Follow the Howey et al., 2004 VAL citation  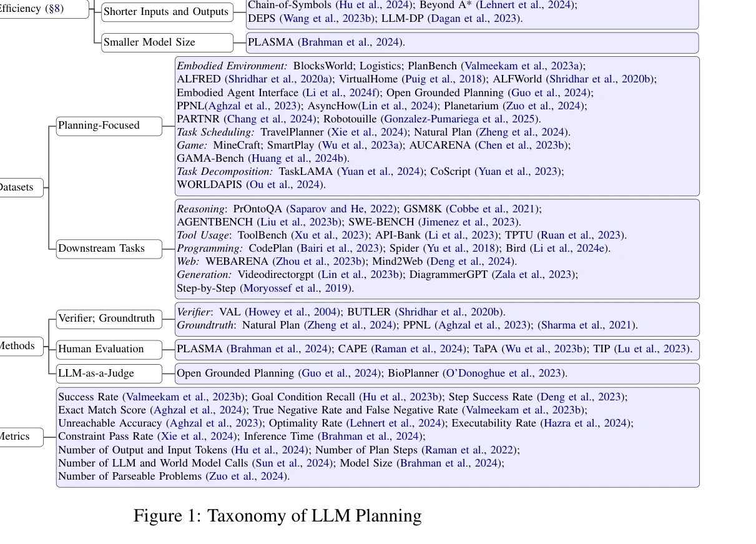coord(292,312)
